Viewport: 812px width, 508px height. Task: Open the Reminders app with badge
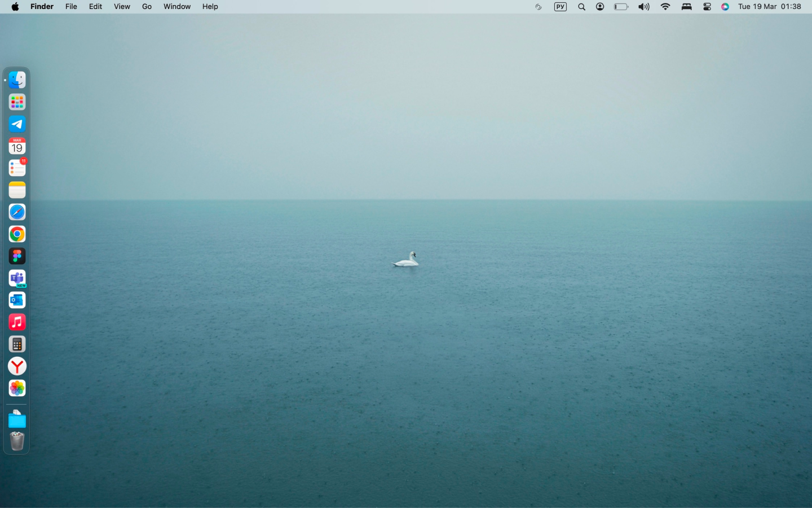pyautogui.click(x=17, y=168)
